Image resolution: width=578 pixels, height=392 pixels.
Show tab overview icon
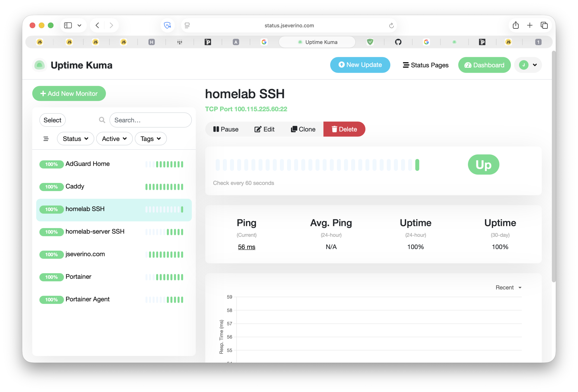point(544,25)
